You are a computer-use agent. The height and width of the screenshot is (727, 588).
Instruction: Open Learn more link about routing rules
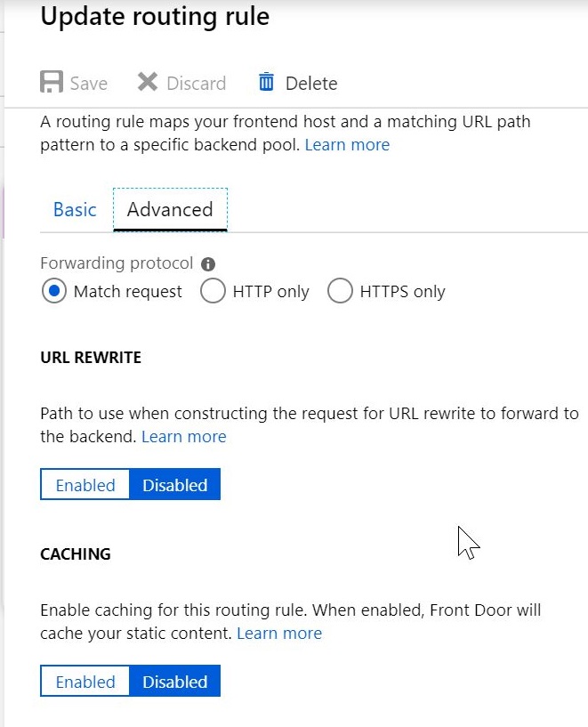347,145
